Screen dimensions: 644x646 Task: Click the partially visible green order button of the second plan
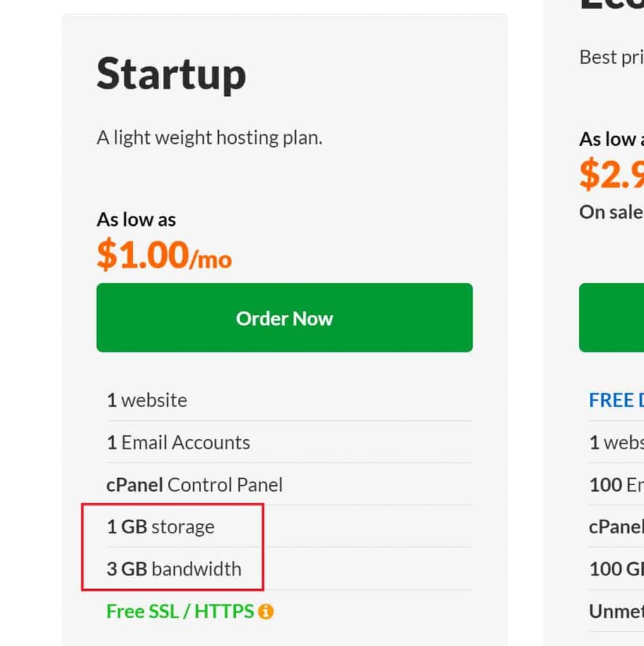(x=611, y=317)
